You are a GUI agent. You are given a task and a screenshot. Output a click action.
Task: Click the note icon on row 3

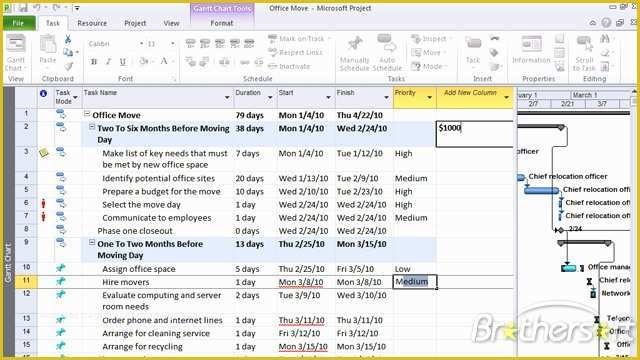(44, 153)
